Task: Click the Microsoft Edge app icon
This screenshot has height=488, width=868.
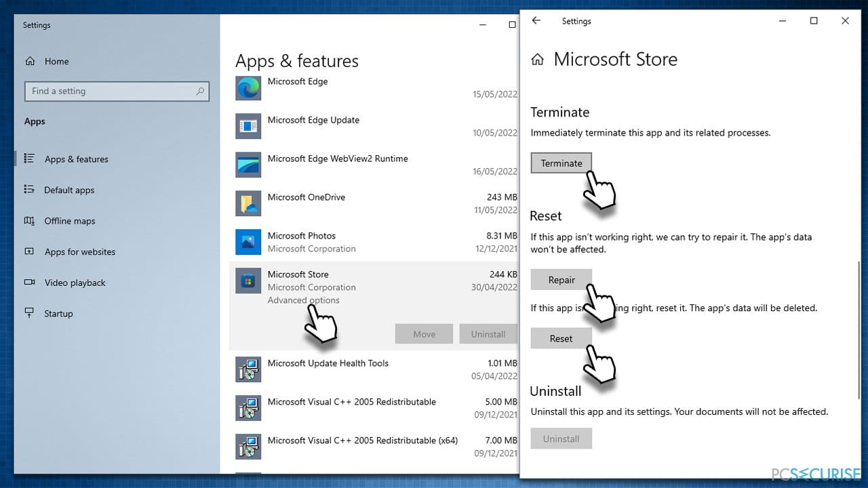Action: [x=248, y=88]
